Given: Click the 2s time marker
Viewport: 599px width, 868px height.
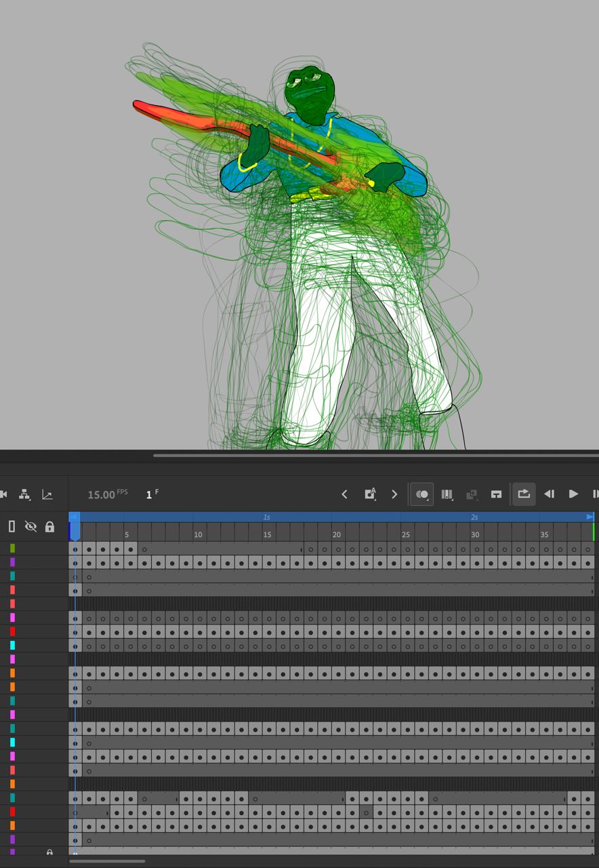Looking at the screenshot, I should pos(474,517).
